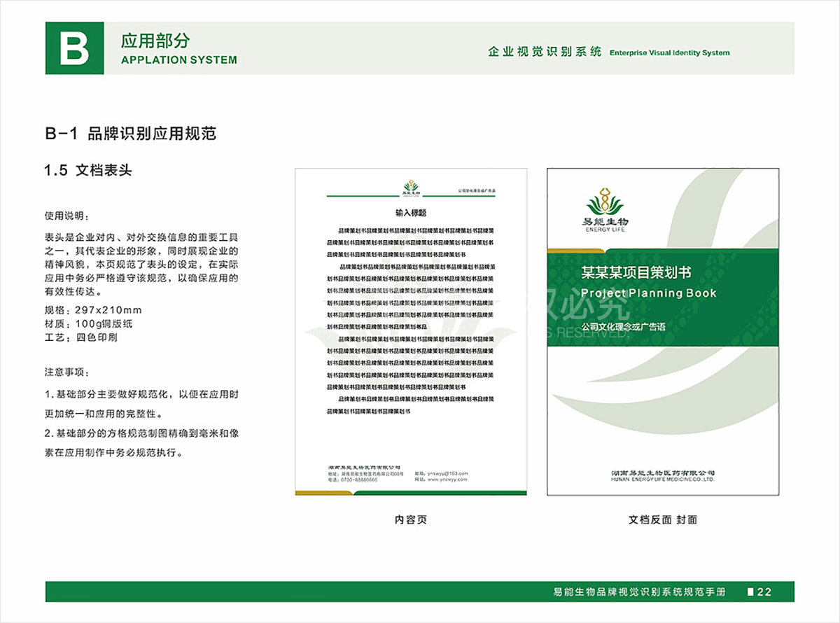This screenshot has width=840, height=623.
Task: Click the page number '22'
Action: [764, 592]
